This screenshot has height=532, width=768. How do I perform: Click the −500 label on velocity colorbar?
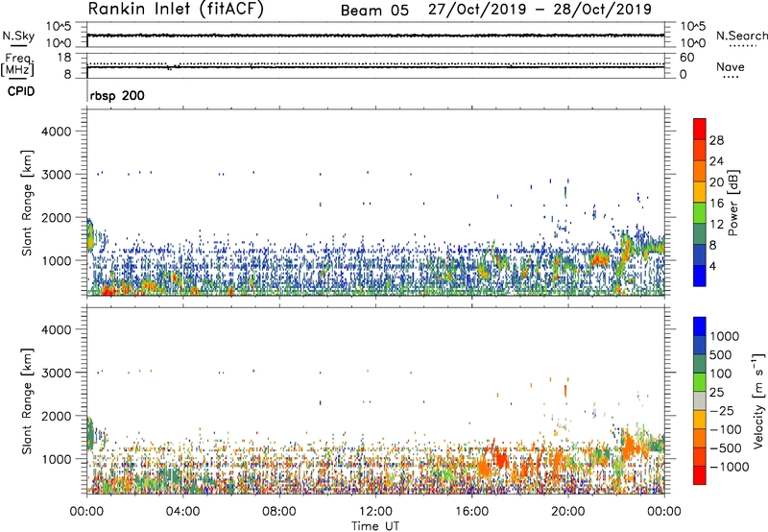coord(726,448)
